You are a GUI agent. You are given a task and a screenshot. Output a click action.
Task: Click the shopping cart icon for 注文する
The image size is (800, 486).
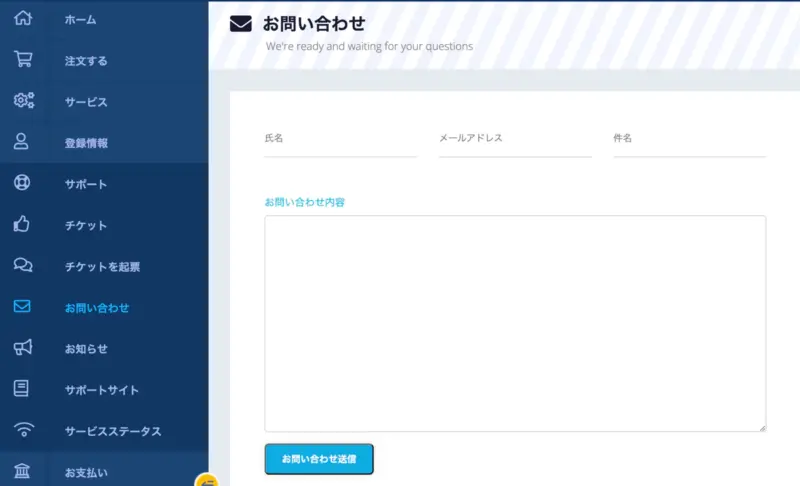[x=22, y=60]
